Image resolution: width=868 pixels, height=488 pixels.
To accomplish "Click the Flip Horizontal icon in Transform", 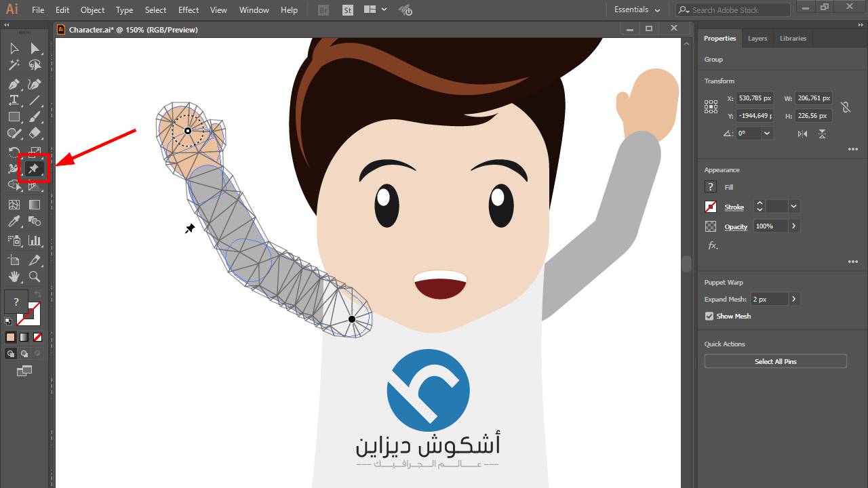I will tap(802, 134).
